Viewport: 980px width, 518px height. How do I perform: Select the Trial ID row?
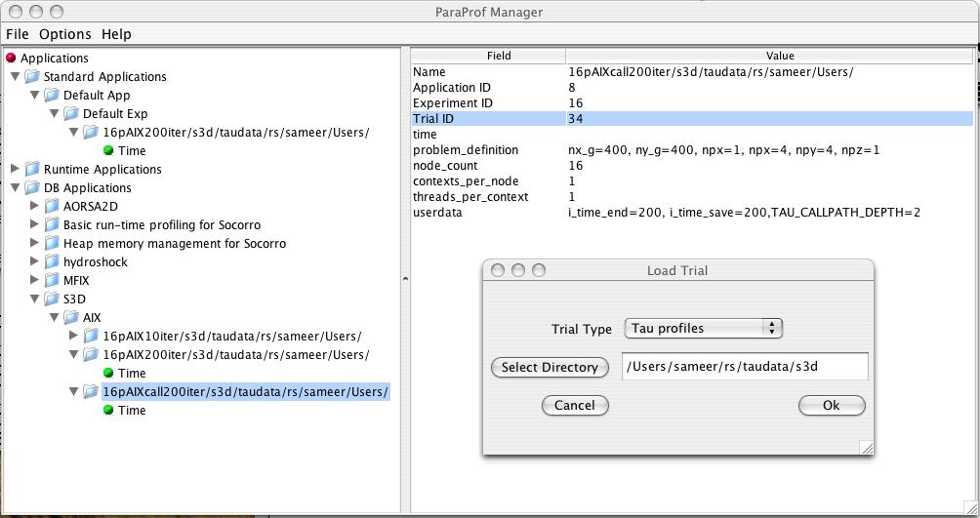click(692, 119)
